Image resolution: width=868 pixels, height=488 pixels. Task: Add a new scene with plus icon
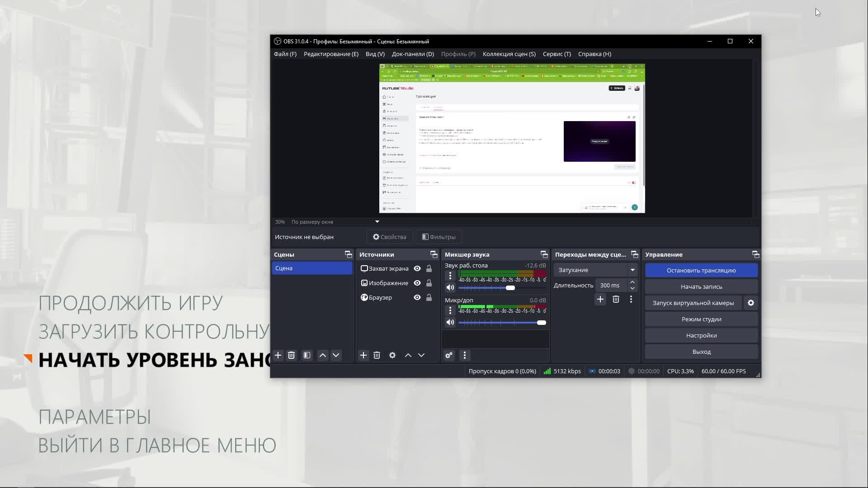[278, 355]
